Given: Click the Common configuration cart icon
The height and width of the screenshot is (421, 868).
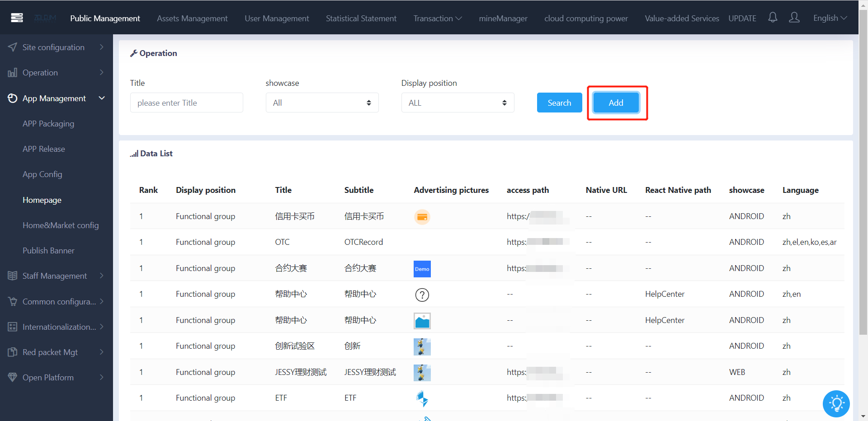Looking at the screenshot, I should [13, 301].
